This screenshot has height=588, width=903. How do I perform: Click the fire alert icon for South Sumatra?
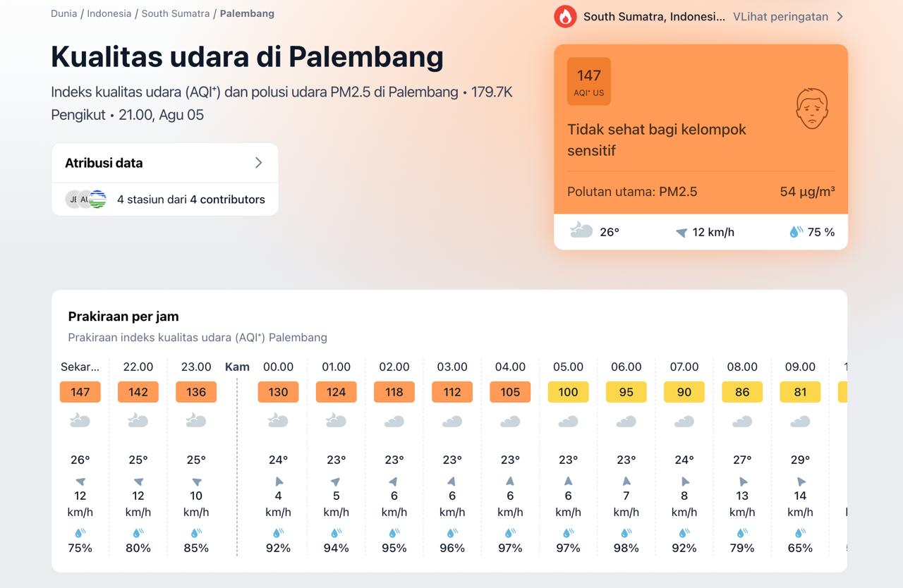pyautogui.click(x=565, y=16)
